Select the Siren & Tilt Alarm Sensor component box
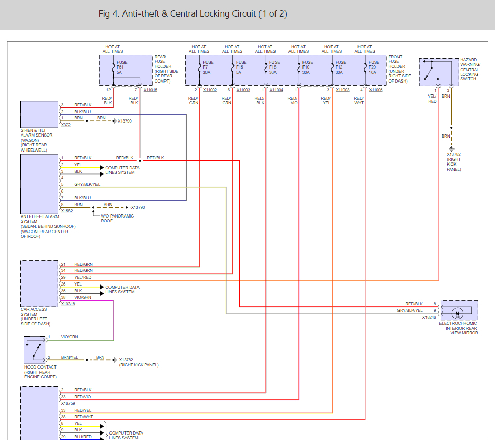 coord(39,114)
